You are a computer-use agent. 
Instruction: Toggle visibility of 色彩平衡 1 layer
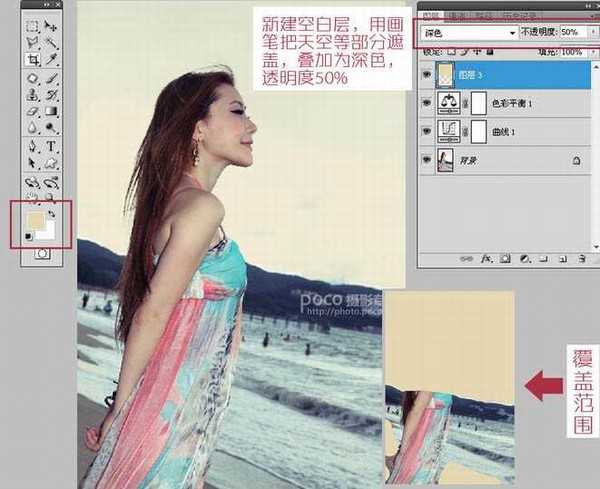(x=428, y=102)
